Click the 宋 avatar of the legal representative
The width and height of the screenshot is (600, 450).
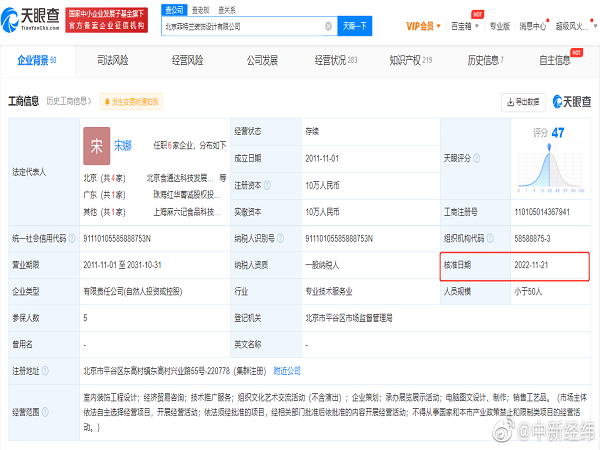pyautogui.click(x=96, y=145)
